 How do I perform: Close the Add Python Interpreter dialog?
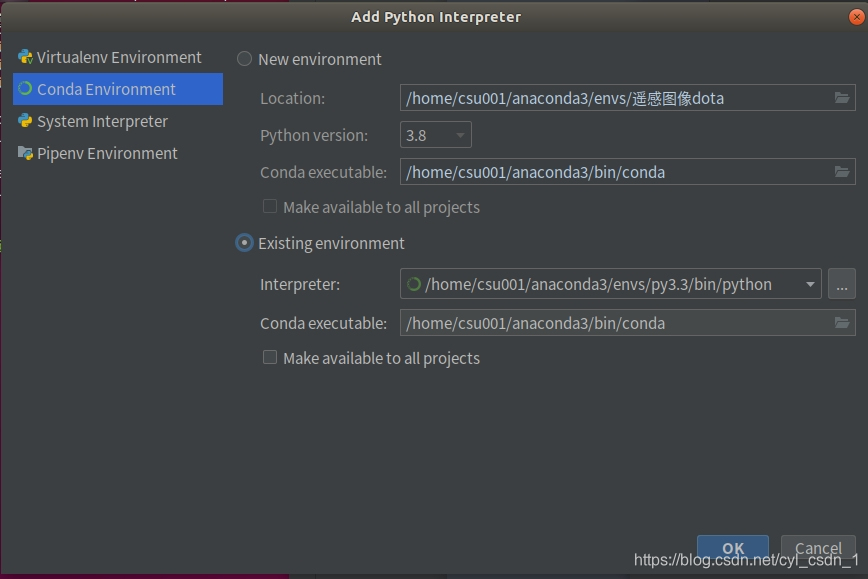pyautogui.click(x=856, y=17)
